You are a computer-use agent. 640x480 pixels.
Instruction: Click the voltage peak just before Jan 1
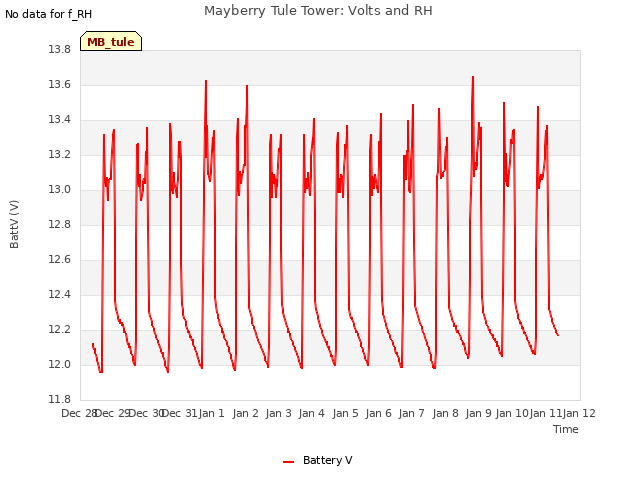[206, 81]
